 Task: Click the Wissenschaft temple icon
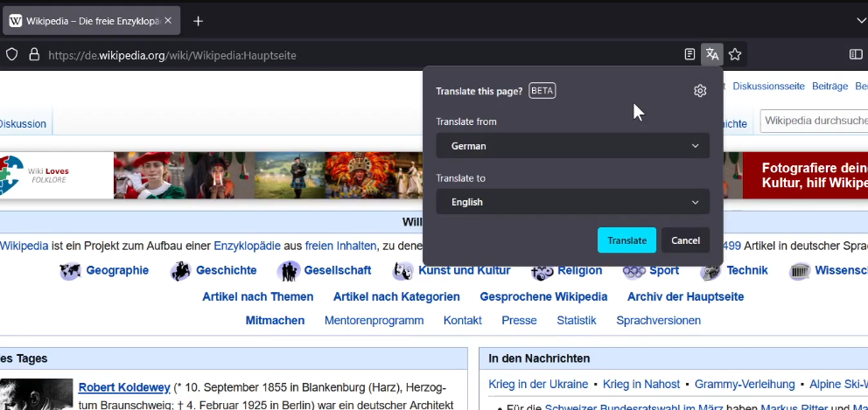coord(800,271)
